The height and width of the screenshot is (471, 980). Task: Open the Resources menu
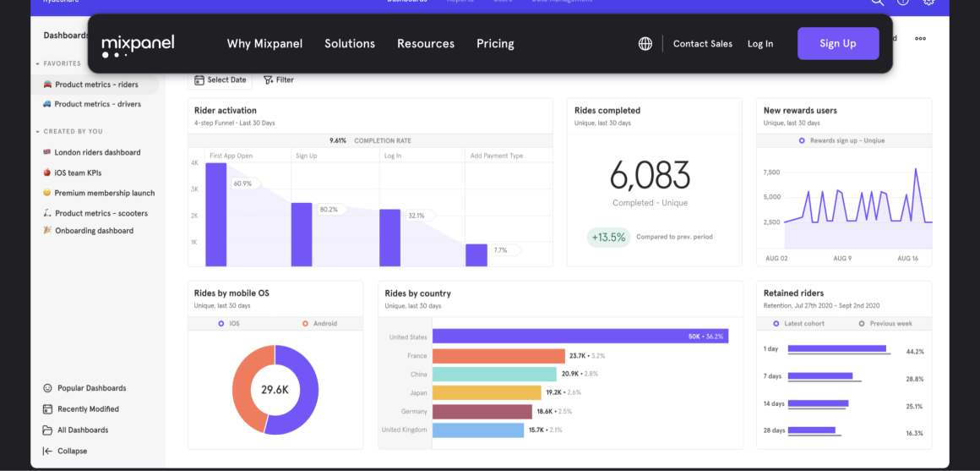tap(426, 44)
